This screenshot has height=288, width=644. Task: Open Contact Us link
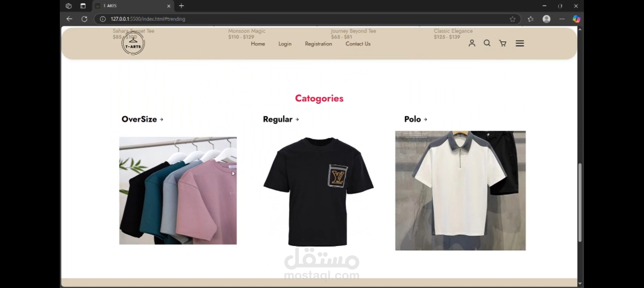(358, 44)
